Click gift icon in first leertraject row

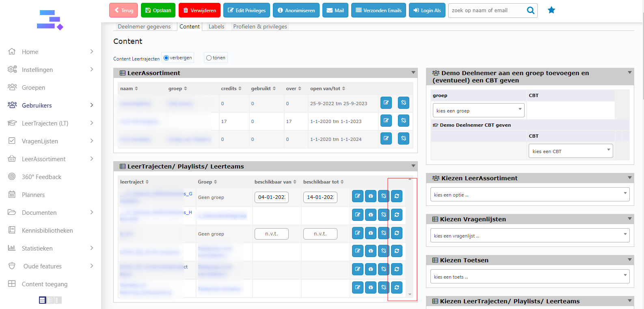371,196
